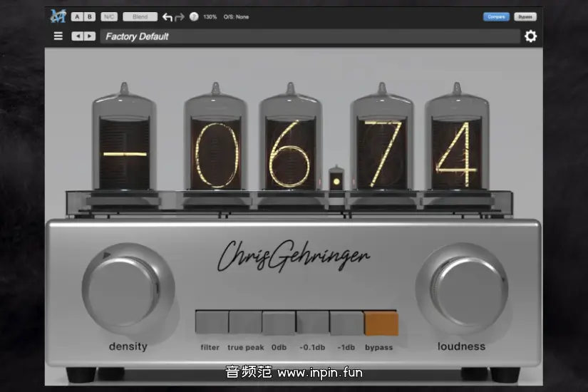Select preset slot A
Image resolution: width=588 pixels, height=392 pixels.
pyautogui.click(x=77, y=17)
